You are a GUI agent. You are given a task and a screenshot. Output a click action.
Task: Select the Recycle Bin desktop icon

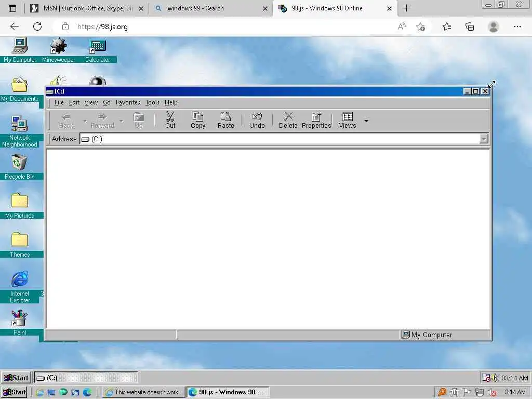coord(20,167)
